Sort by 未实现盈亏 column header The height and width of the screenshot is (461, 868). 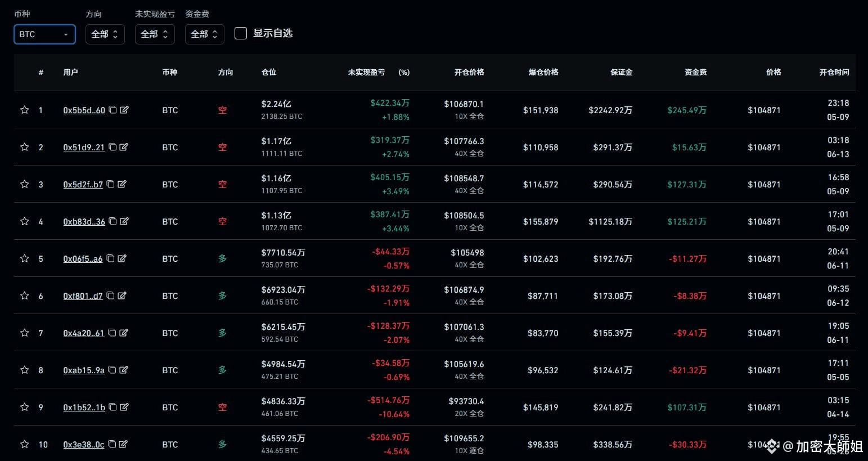pos(366,72)
